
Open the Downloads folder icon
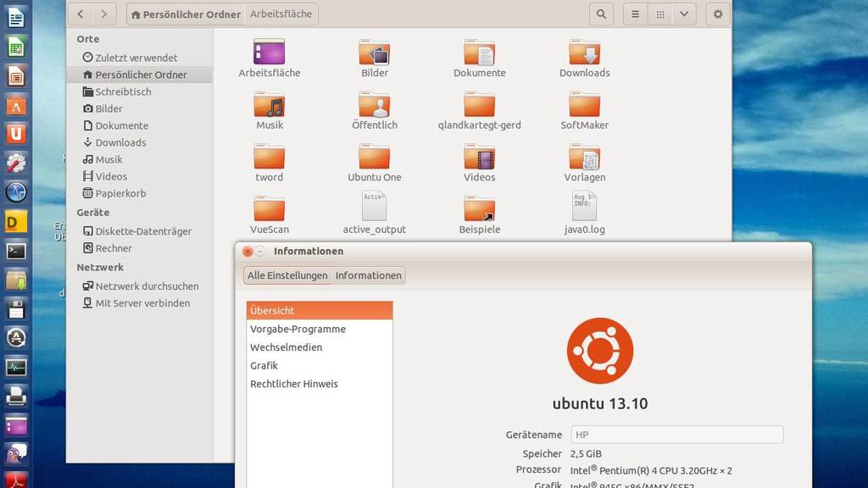point(584,54)
